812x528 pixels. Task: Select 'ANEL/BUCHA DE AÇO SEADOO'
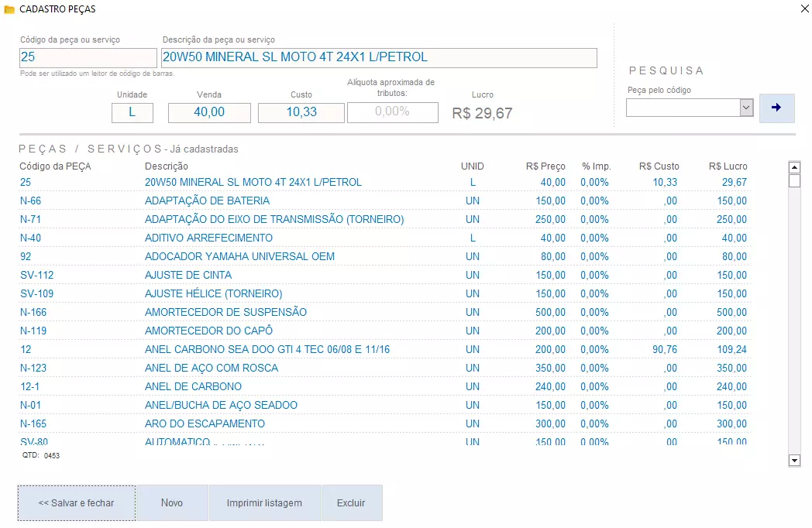(384, 406)
